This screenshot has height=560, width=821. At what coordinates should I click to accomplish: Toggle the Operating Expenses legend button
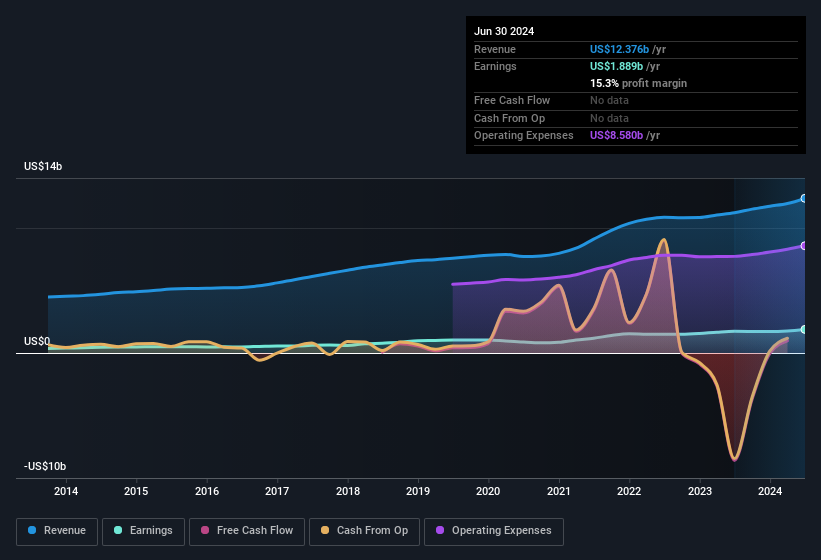coord(494,531)
